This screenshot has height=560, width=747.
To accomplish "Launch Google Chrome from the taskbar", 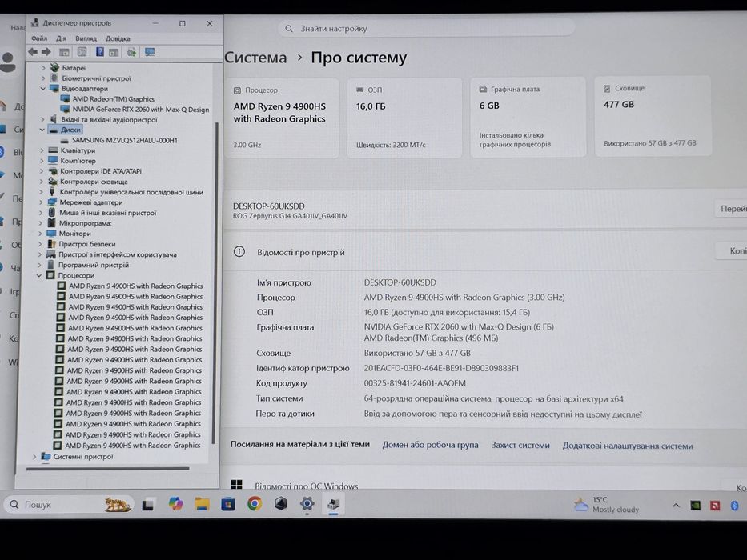I will pyautogui.click(x=255, y=503).
